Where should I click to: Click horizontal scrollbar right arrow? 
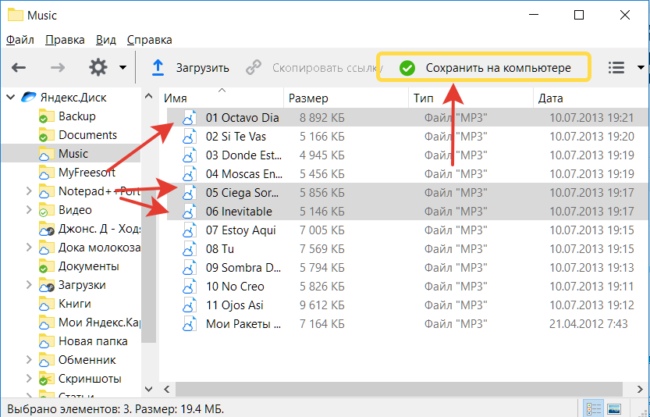[x=640, y=389]
